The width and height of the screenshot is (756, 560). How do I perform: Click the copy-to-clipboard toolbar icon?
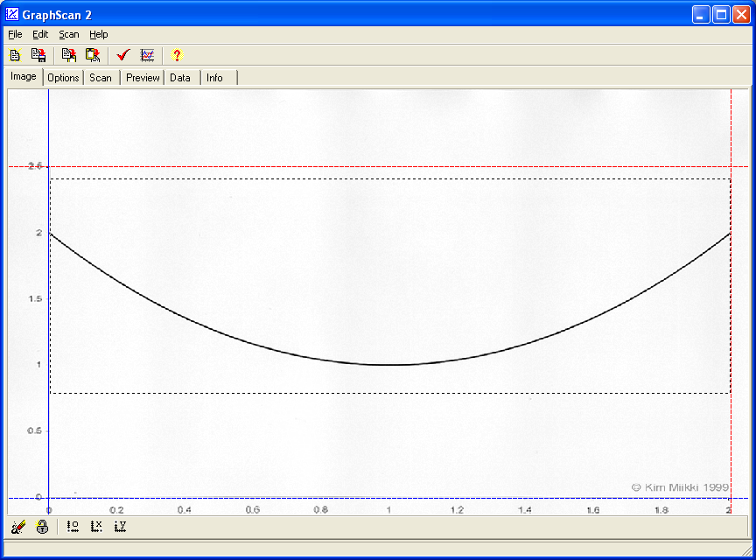click(69, 55)
